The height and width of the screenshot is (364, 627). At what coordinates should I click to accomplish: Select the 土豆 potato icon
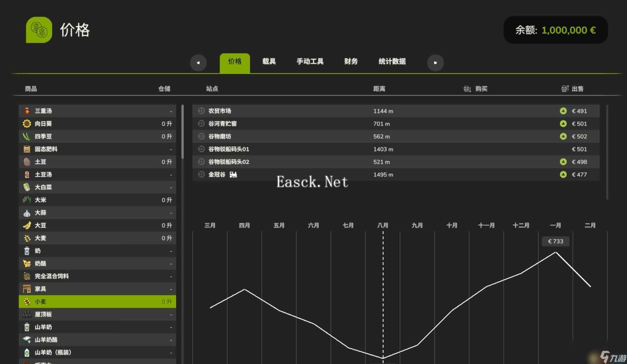[x=27, y=162]
